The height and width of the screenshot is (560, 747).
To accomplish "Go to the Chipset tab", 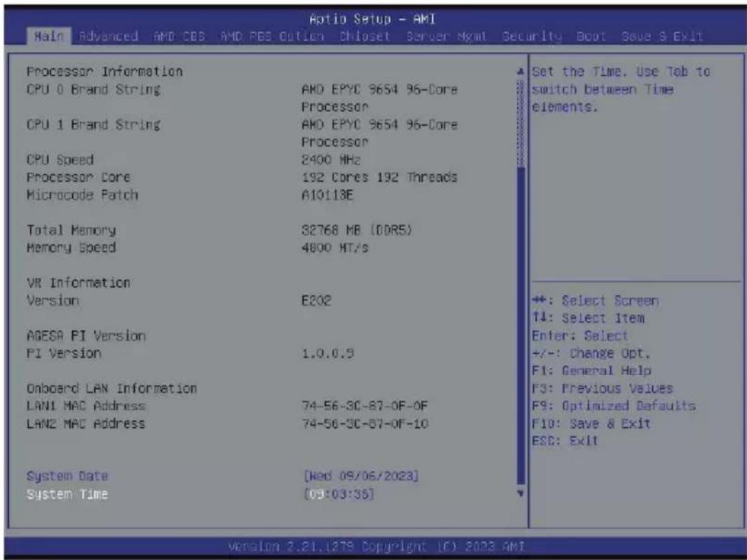I will point(364,36).
